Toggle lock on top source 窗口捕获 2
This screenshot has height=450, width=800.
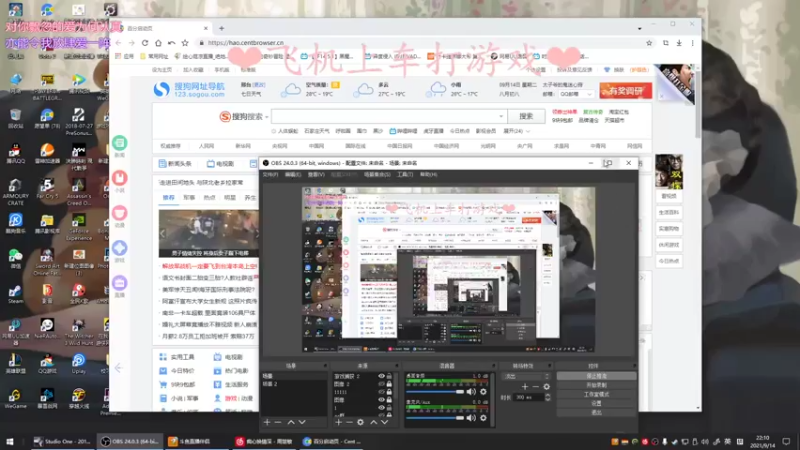pyautogui.click(x=389, y=376)
